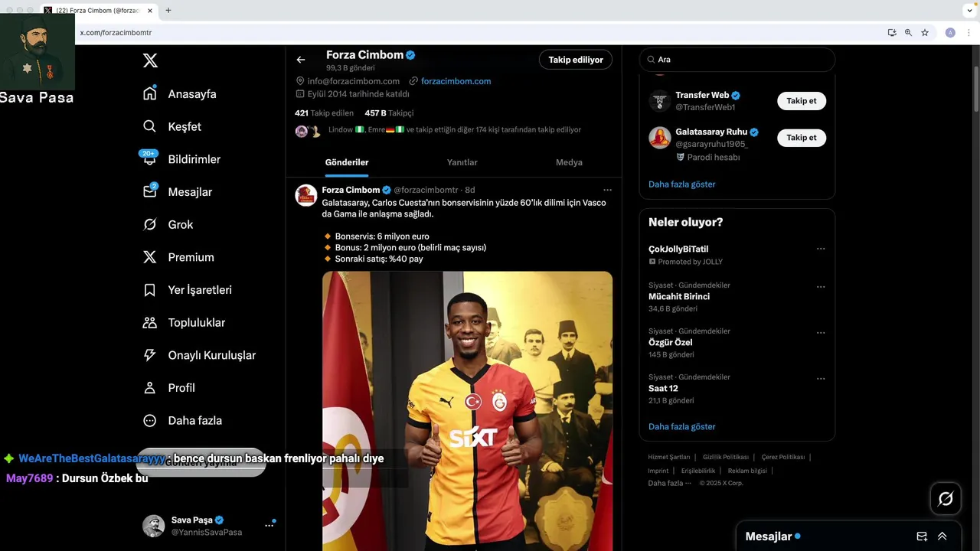
Task: Open the Saat 12 trending topic
Action: 663,389
